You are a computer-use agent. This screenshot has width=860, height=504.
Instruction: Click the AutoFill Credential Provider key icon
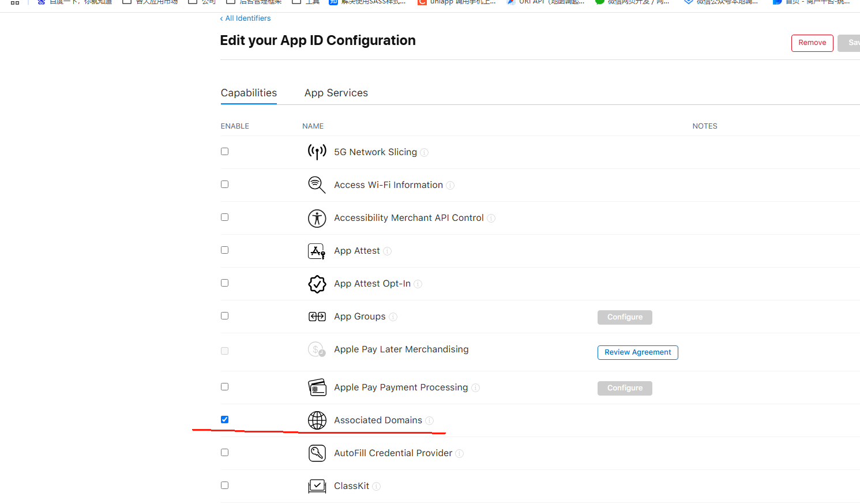click(317, 453)
